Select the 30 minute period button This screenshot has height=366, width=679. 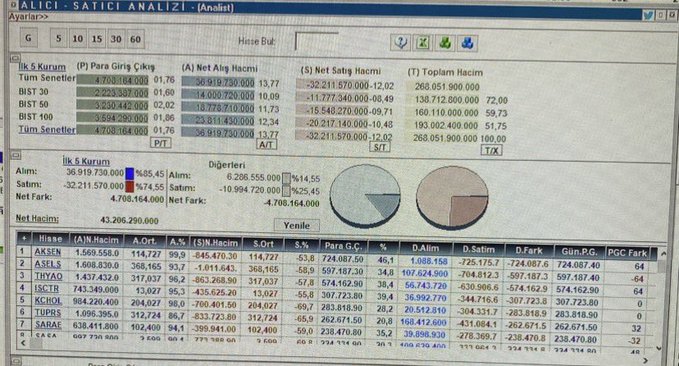coord(116,39)
